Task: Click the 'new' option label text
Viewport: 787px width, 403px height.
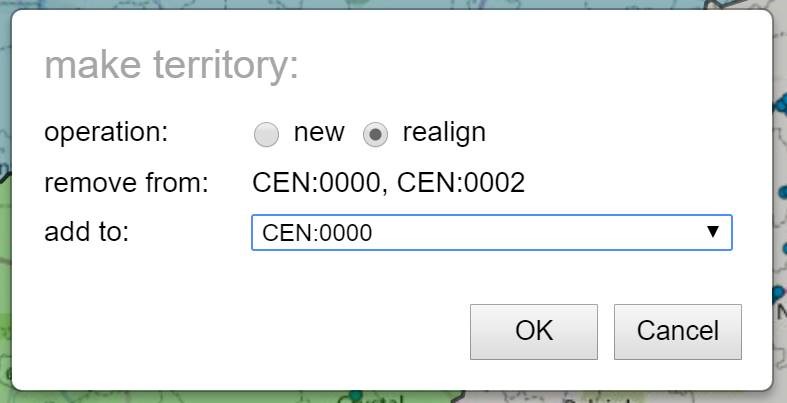Action: point(319,132)
